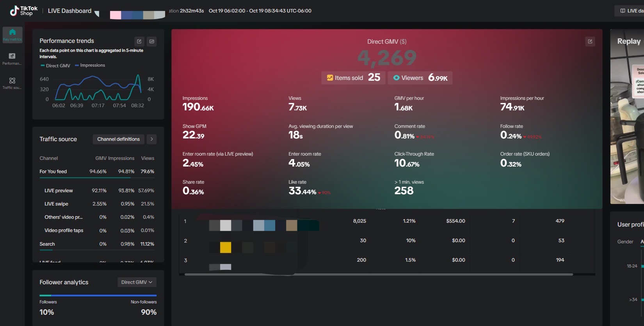The height and width of the screenshot is (326, 644).
Task: Click the Performance trends chart view icon
Action: coord(151,41)
